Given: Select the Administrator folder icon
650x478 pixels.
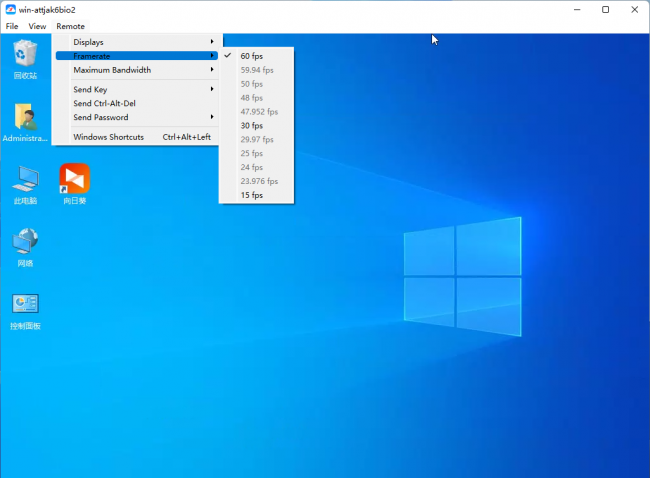Looking at the screenshot, I should point(25,122).
